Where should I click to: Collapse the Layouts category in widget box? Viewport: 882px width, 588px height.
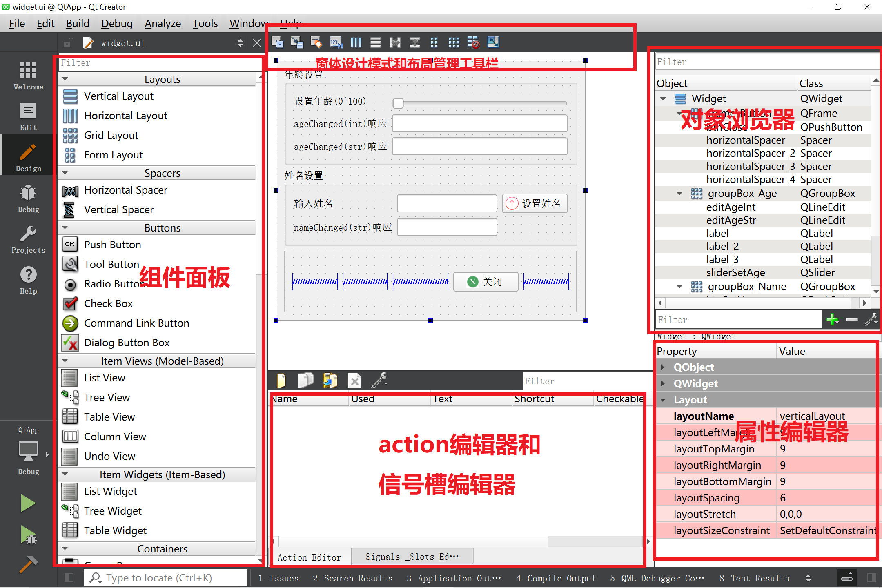click(x=65, y=79)
